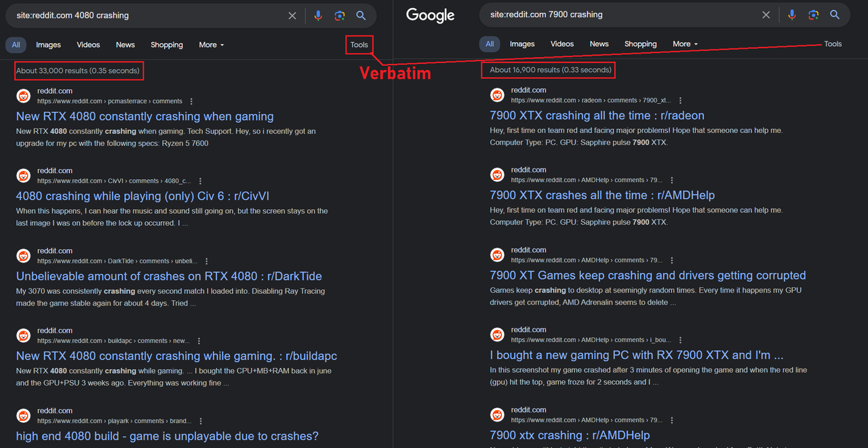Image resolution: width=868 pixels, height=448 pixels.
Task: Expand More dropdown in 4080 window
Action: coord(211,45)
